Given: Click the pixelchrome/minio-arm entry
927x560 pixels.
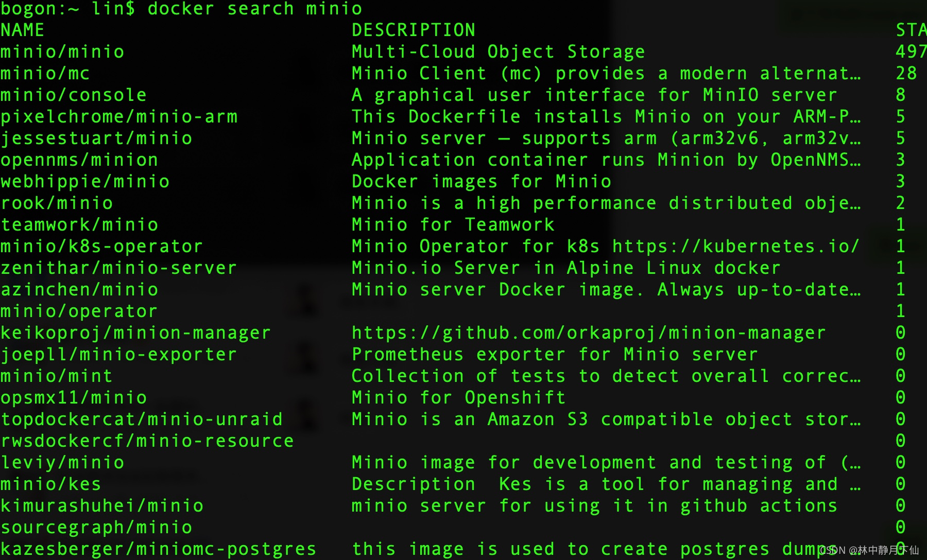Looking at the screenshot, I should click(x=119, y=117).
